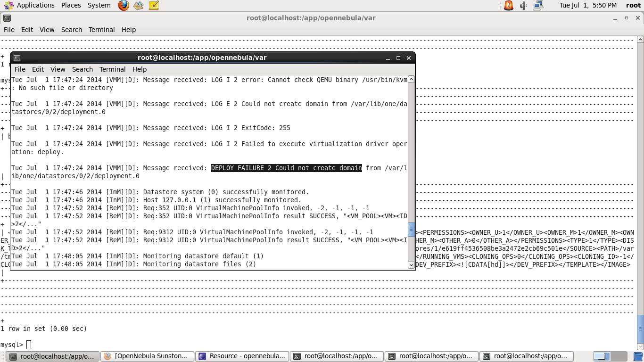Click the orange update notification tray icon
Screen dimensions: 644x362
(509, 6)
